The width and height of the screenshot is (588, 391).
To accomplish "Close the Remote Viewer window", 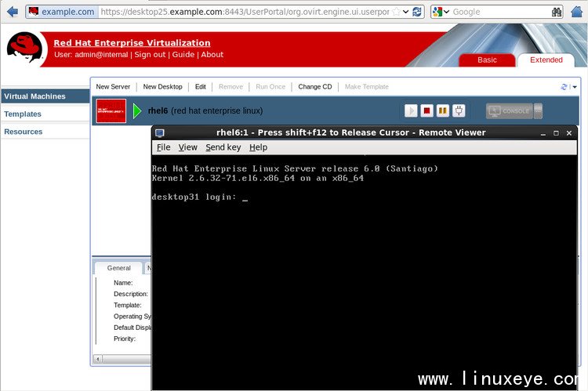I will coord(569,133).
